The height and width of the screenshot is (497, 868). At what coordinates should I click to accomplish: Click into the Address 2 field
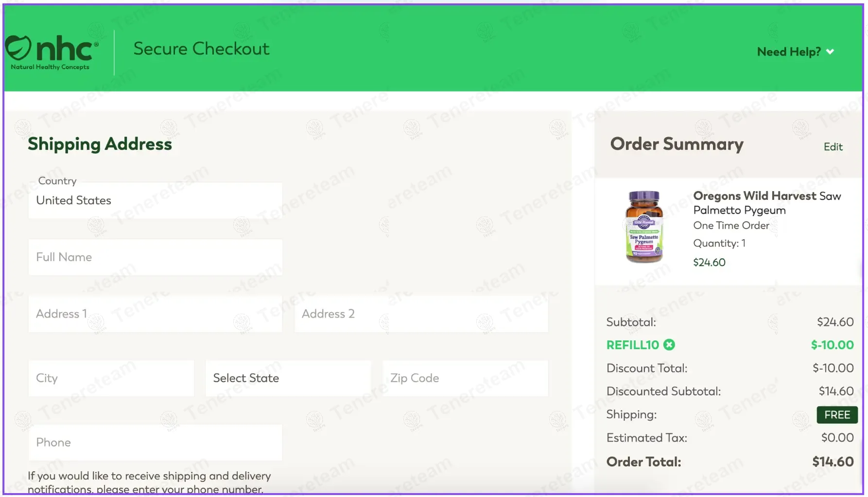(421, 314)
